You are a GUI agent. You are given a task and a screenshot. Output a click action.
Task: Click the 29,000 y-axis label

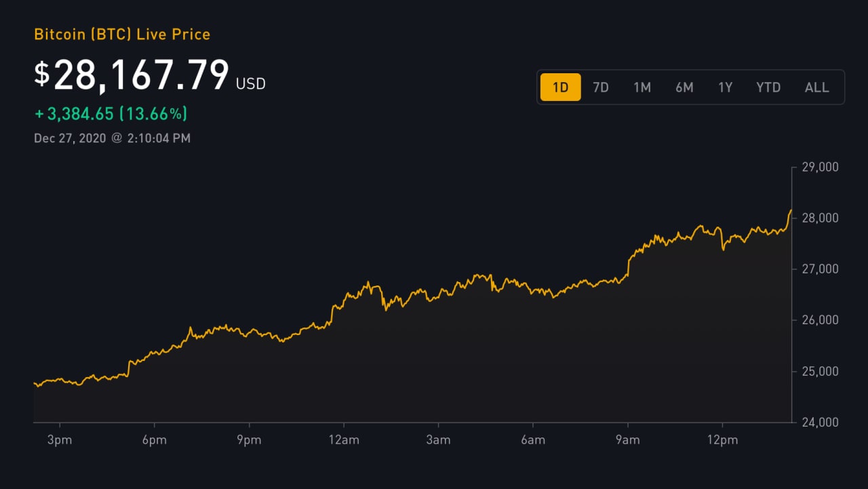(x=820, y=167)
